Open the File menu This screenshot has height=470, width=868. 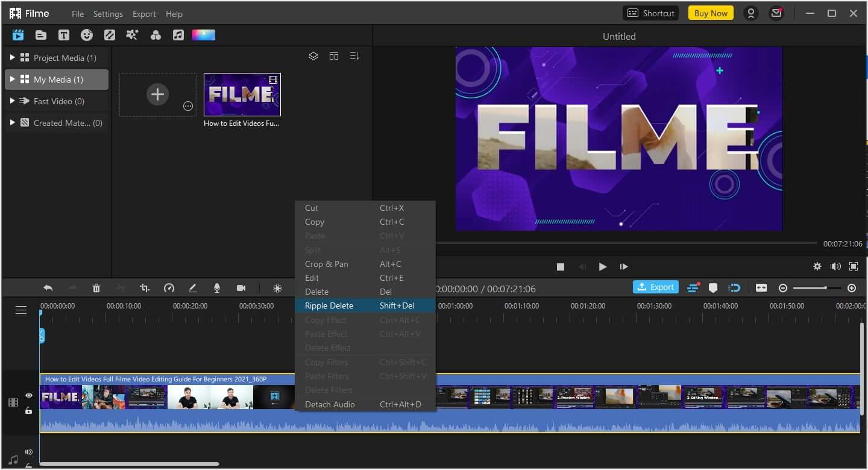(78, 14)
